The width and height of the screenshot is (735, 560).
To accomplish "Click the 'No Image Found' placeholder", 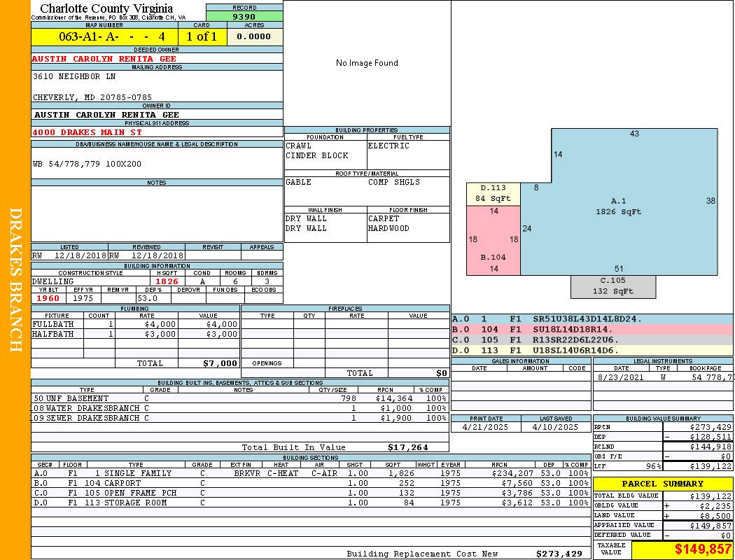I will 367,63.
